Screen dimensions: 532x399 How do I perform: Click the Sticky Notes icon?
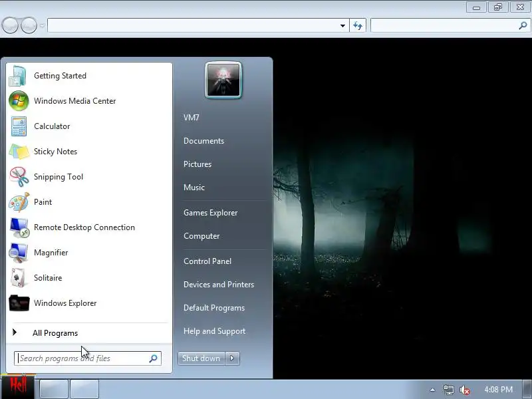coord(19,152)
